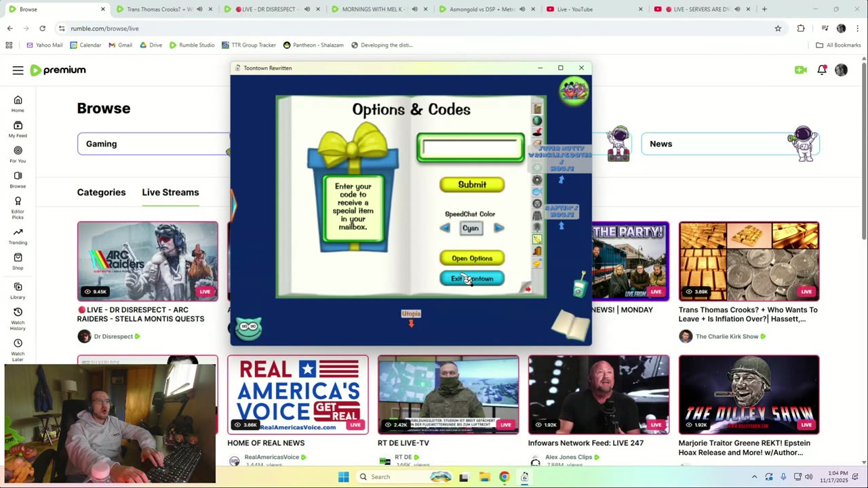Open The Dilley Show stream thumbnail
868x488 pixels.
click(749, 394)
